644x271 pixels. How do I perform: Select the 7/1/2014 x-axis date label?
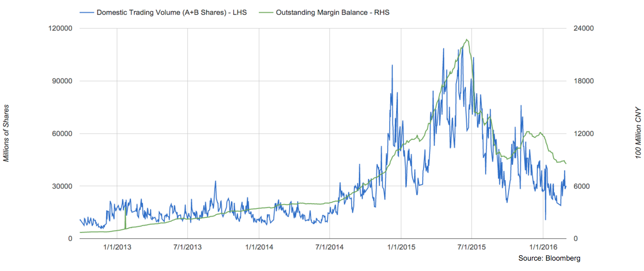click(x=330, y=247)
